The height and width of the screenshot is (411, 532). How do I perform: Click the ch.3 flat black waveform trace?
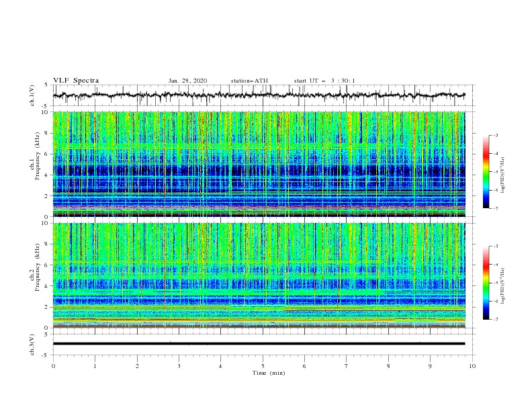pyautogui.click(x=259, y=344)
